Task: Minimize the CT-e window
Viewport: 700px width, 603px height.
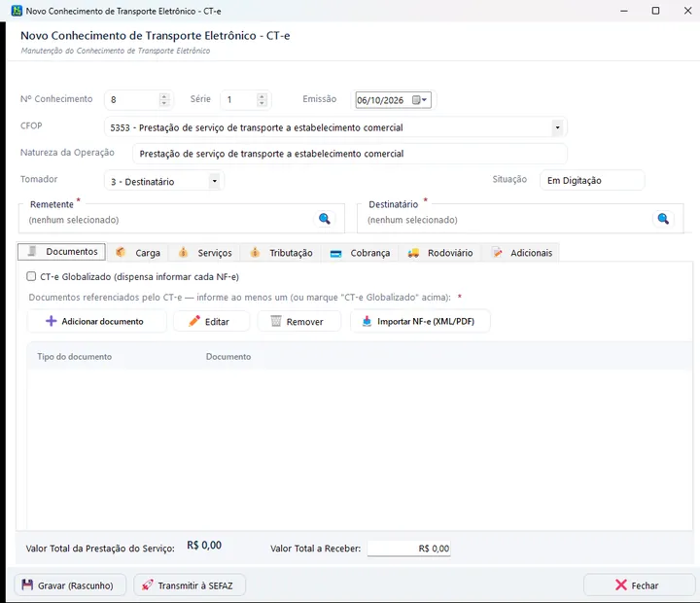Action: pyautogui.click(x=623, y=11)
